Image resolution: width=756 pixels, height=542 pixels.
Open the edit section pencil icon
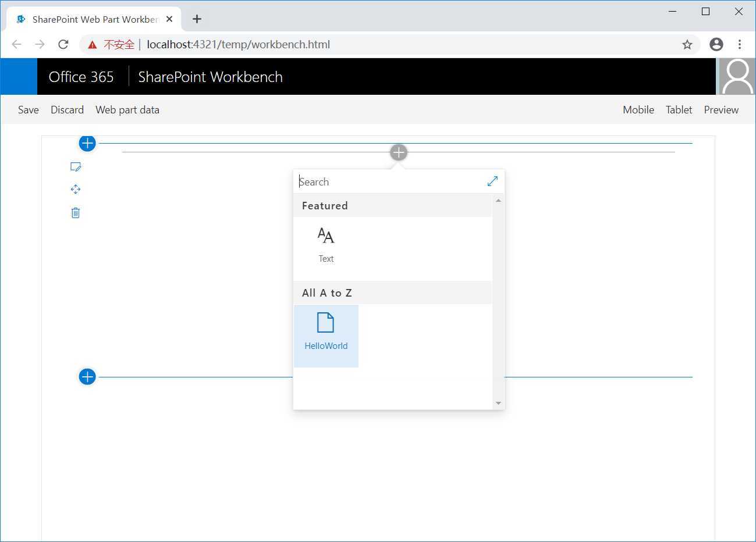pyautogui.click(x=76, y=167)
